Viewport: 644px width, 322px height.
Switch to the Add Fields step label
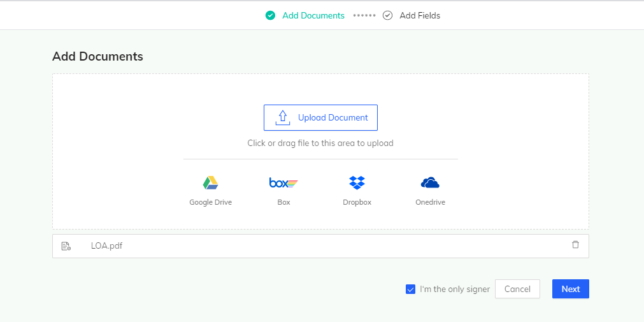pyautogui.click(x=420, y=15)
